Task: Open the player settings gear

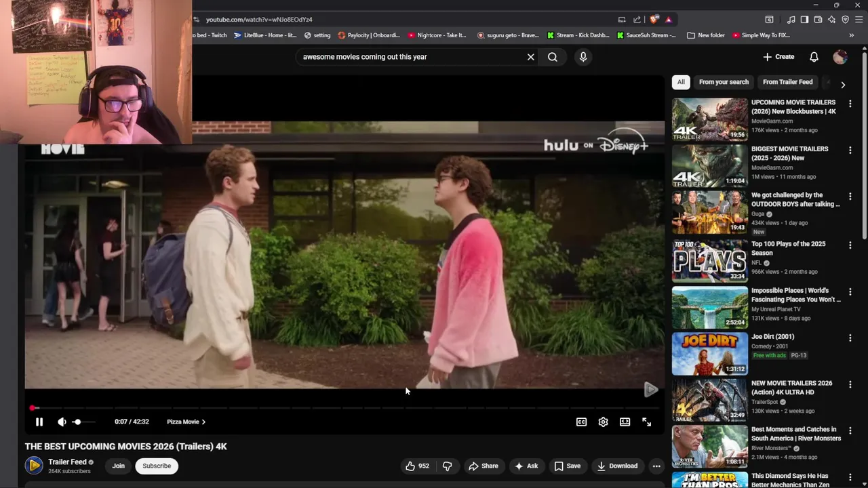Action: tap(603, 422)
